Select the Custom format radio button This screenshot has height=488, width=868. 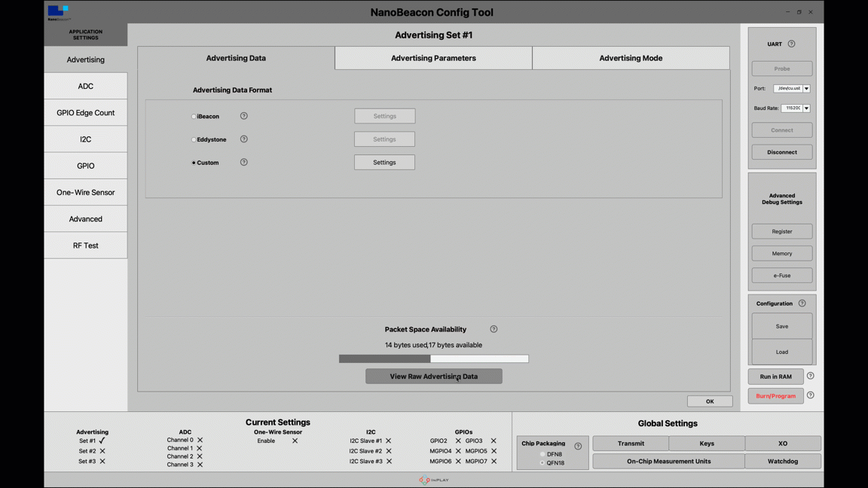tap(194, 163)
